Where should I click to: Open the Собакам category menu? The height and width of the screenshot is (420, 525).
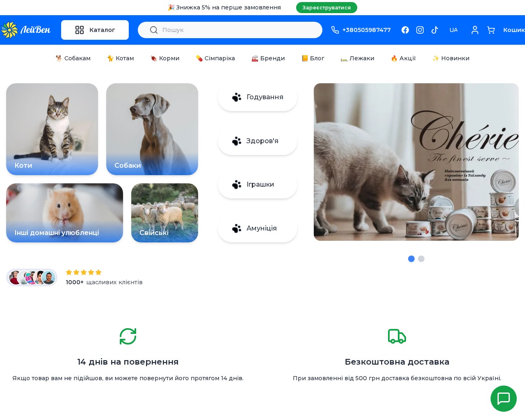pyautogui.click(x=73, y=58)
